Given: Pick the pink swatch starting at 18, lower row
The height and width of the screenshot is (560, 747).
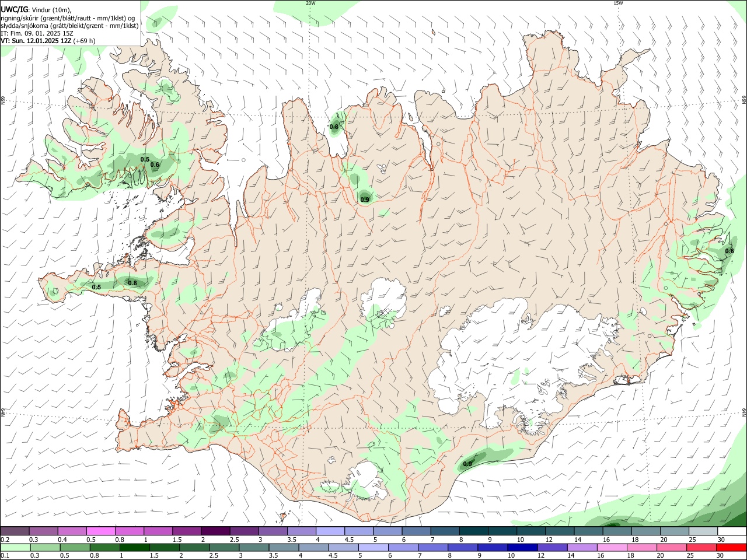Looking at the screenshot, I should point(642,548).
